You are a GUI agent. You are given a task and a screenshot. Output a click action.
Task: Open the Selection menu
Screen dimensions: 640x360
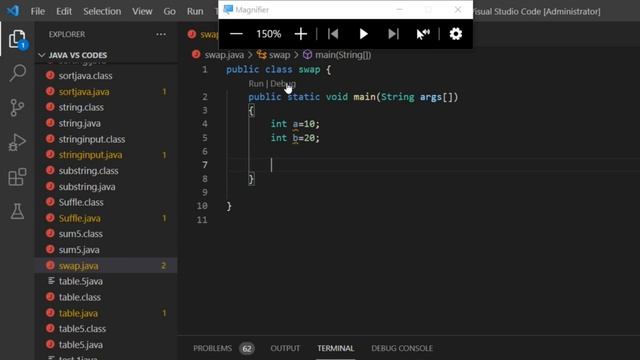(x=102, y=11)
